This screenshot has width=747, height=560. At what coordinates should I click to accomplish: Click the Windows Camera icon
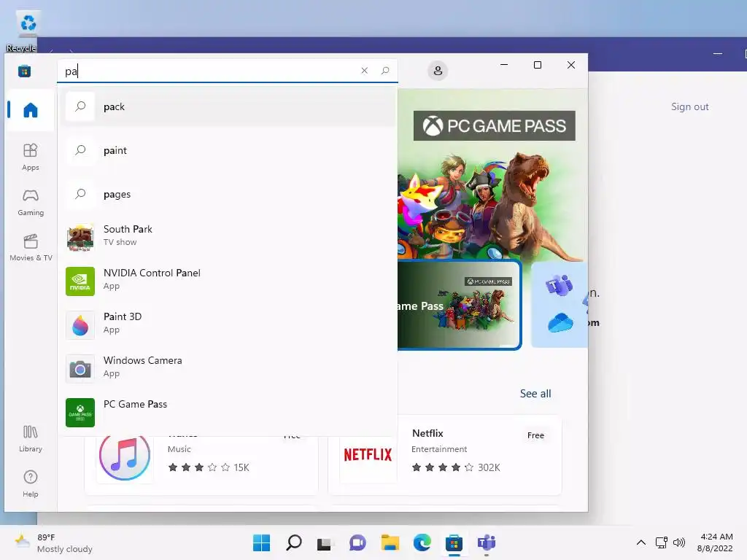[80, 369]
